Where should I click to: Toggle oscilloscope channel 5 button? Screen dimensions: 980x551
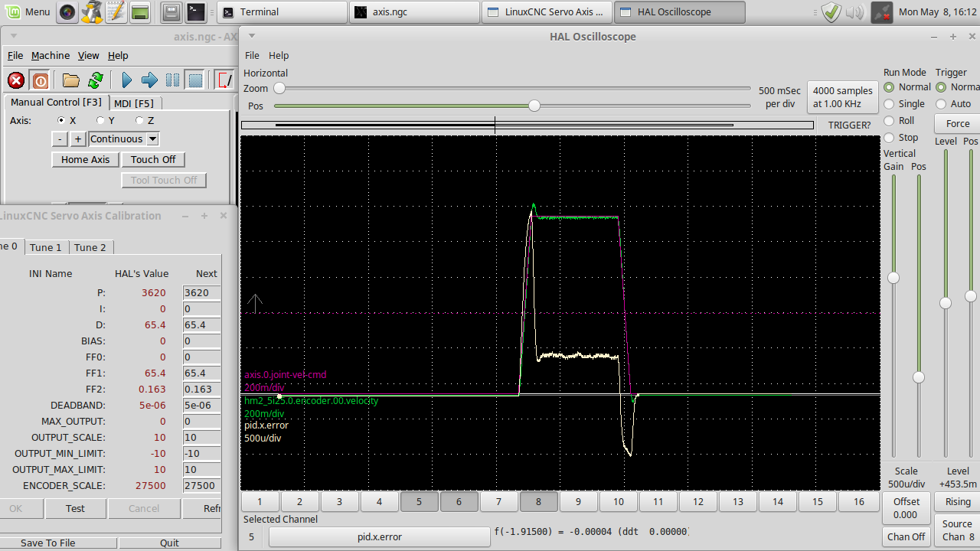tap(419, 502)
